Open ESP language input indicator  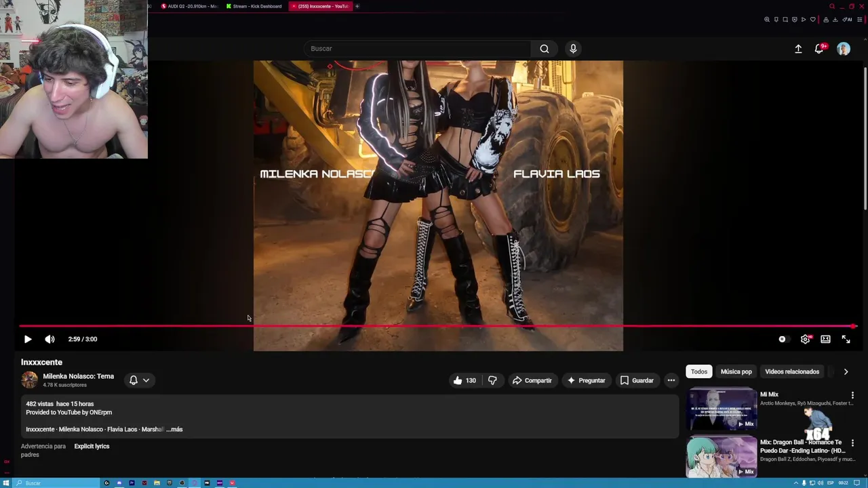[830, 483]
